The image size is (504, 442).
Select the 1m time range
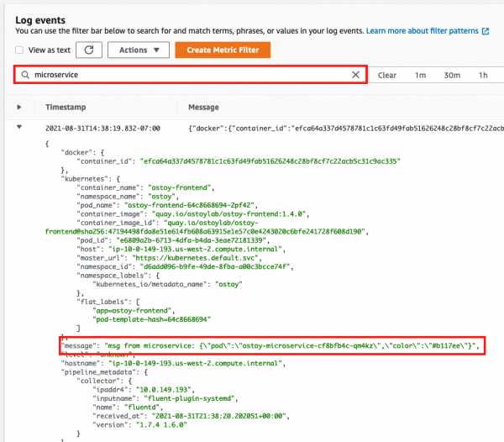point(420,75)
